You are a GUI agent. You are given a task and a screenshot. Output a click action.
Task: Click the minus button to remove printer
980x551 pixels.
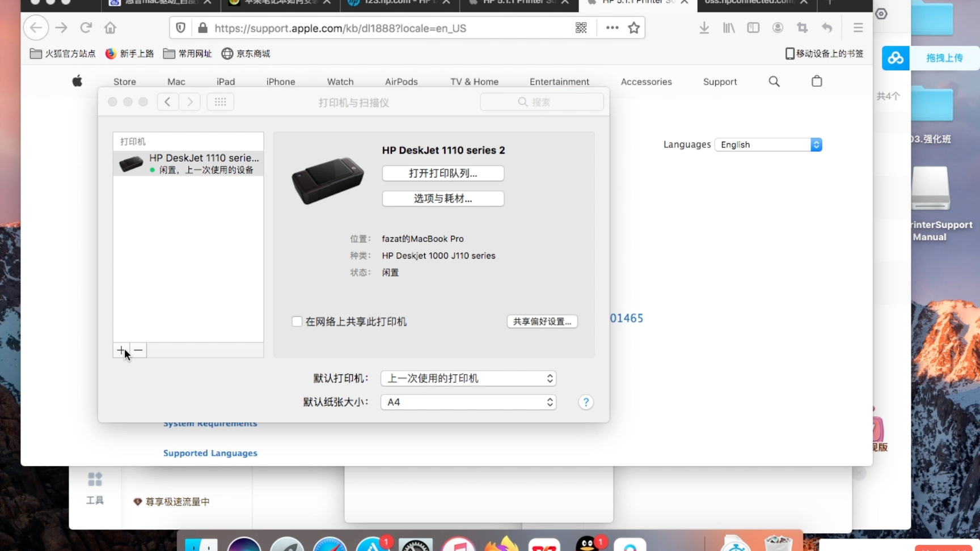point(138,350)
